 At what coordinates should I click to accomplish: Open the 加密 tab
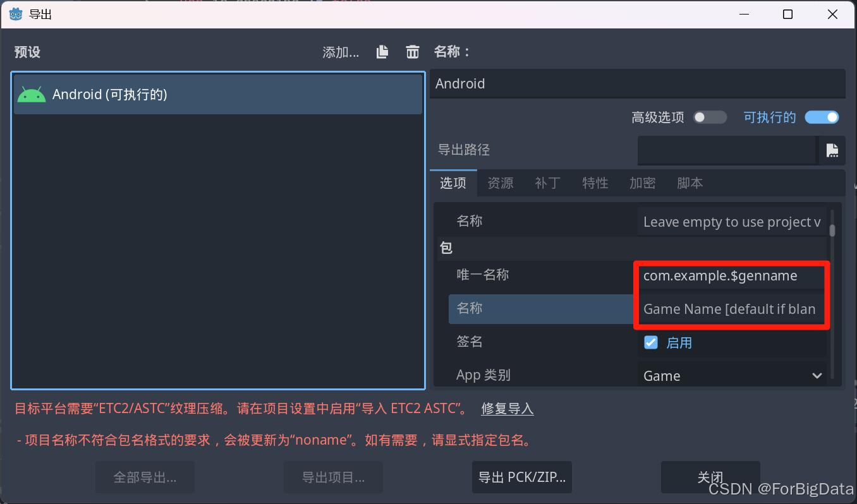[643, 183]
